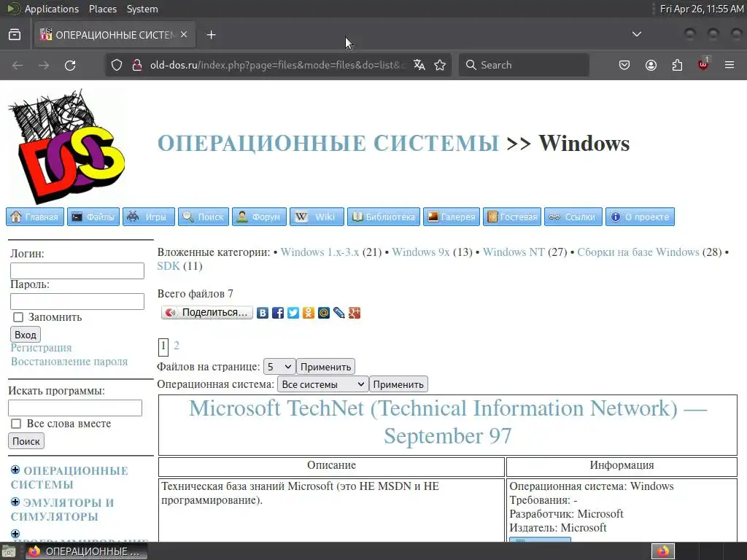
Task: Click the Mail.ru share icon
Action: tap(323, 313)
